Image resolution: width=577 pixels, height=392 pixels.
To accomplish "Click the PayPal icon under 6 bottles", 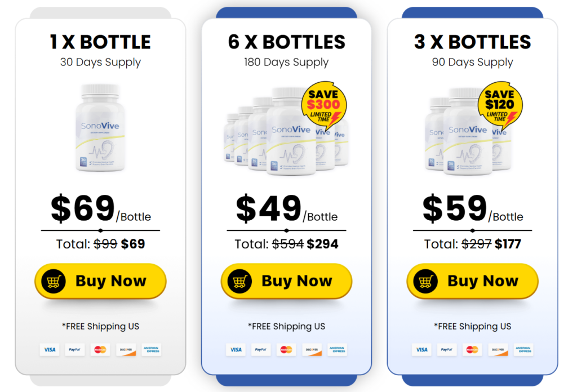I will pos(261,350).
